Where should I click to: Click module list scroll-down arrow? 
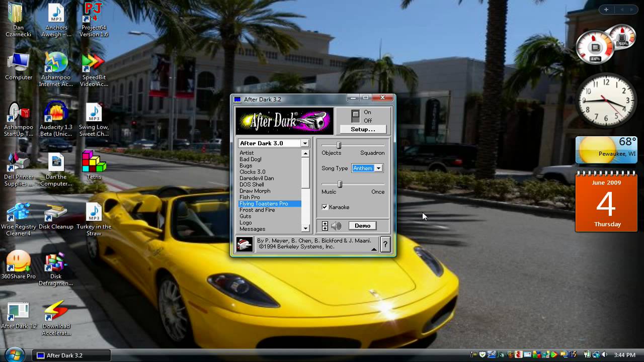pyautogui.click(x=305, y=228)
